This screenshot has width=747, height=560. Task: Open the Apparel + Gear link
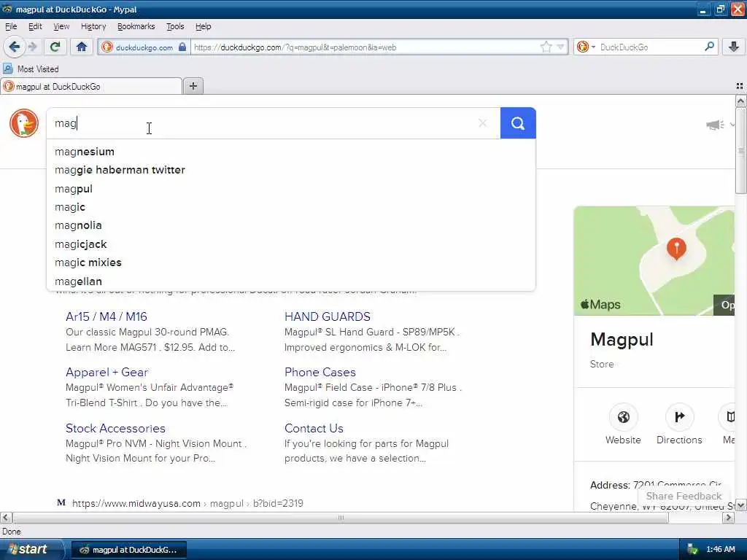coord(107,373)
